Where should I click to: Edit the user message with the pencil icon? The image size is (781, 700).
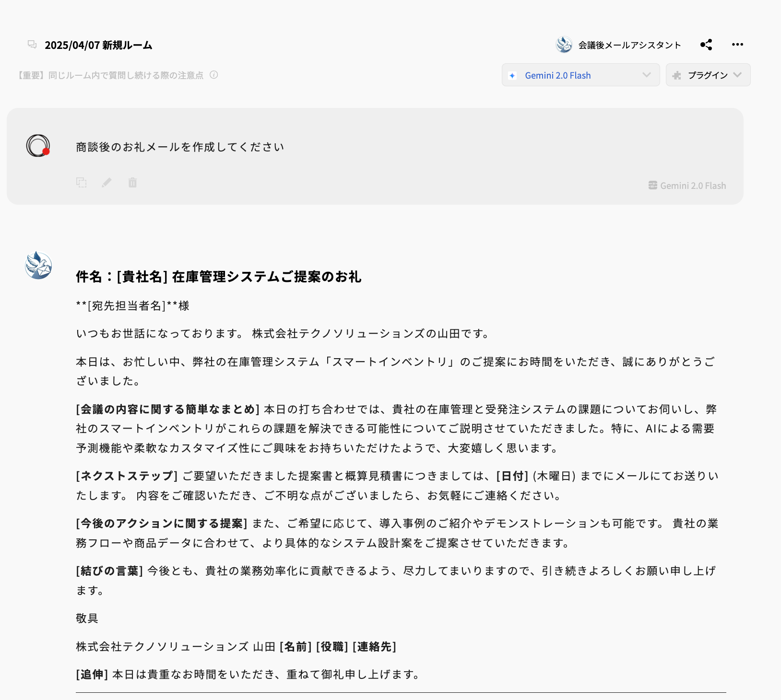[107, 183]
